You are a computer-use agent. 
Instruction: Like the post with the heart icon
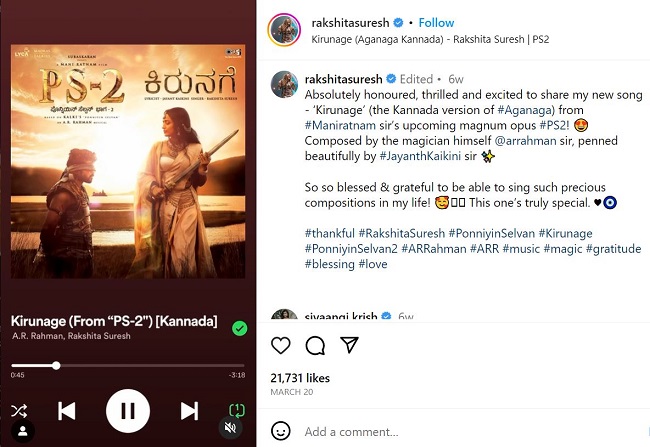[x=282, y=345]
